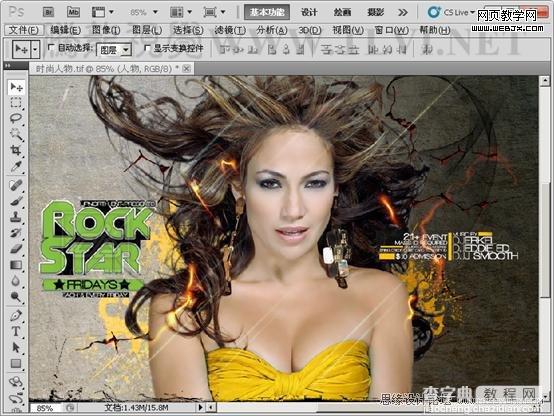Open the 帮助(H) menu

[x=435, y=30]
